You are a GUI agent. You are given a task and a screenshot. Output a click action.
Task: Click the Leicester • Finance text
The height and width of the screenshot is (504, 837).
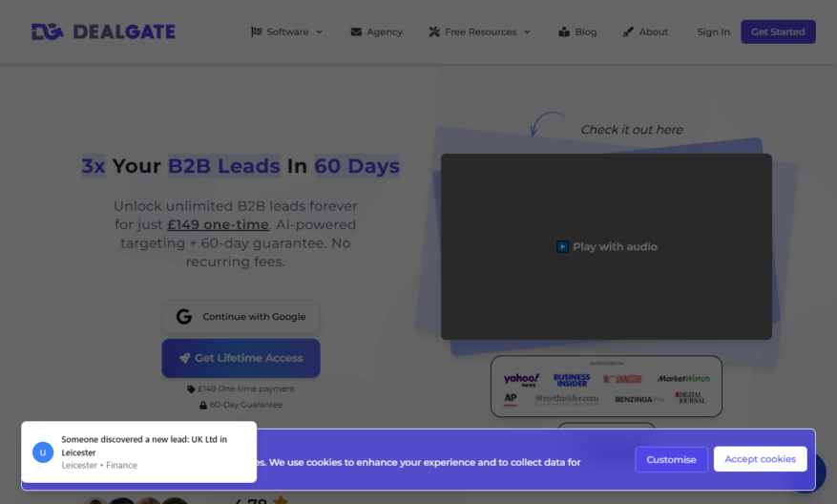coord(99,466)
